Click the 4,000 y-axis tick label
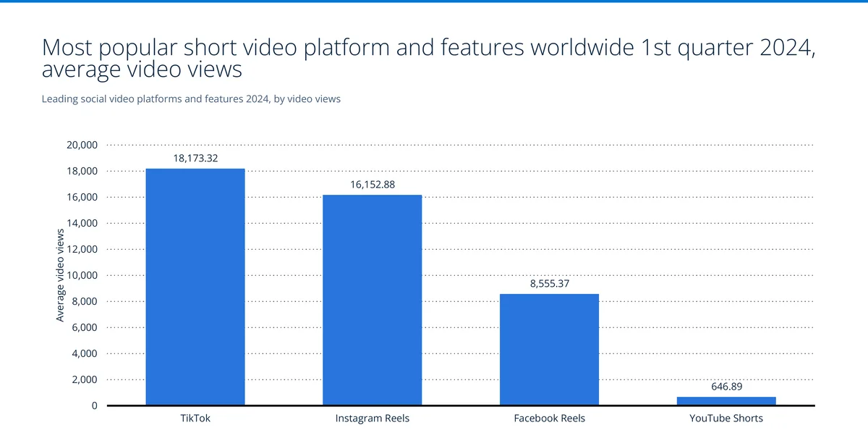 (x=85, y=353)
